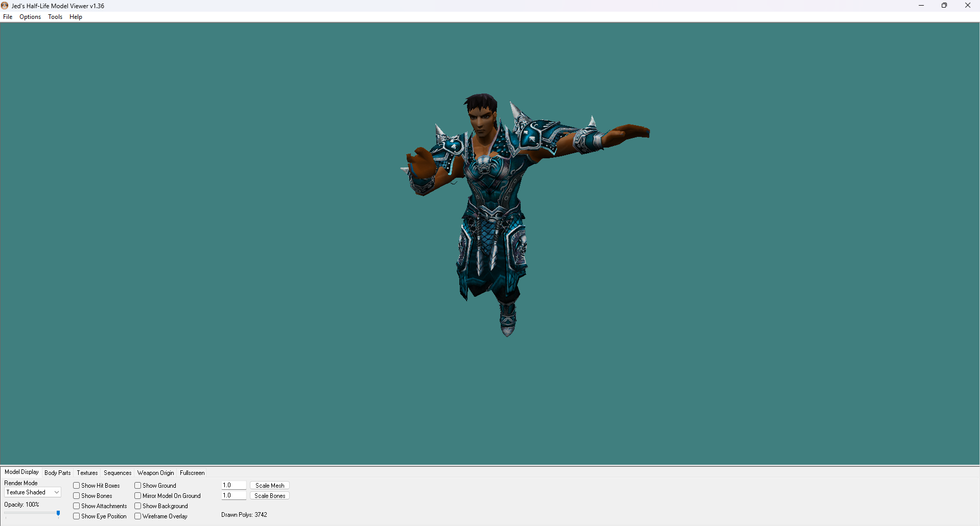Switch to the Model Display tab
Screen dimensions: 980x526
[21, 472]
